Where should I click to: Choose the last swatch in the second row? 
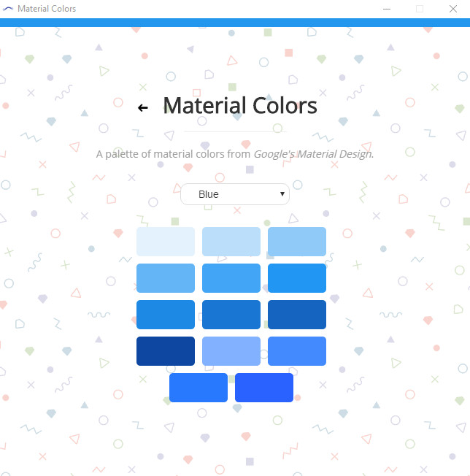pyautogui.click(x=297, y=278)
